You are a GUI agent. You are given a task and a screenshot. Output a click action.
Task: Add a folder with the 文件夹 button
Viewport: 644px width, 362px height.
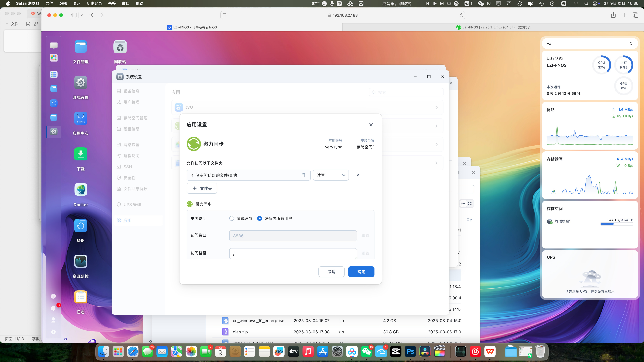202,188
